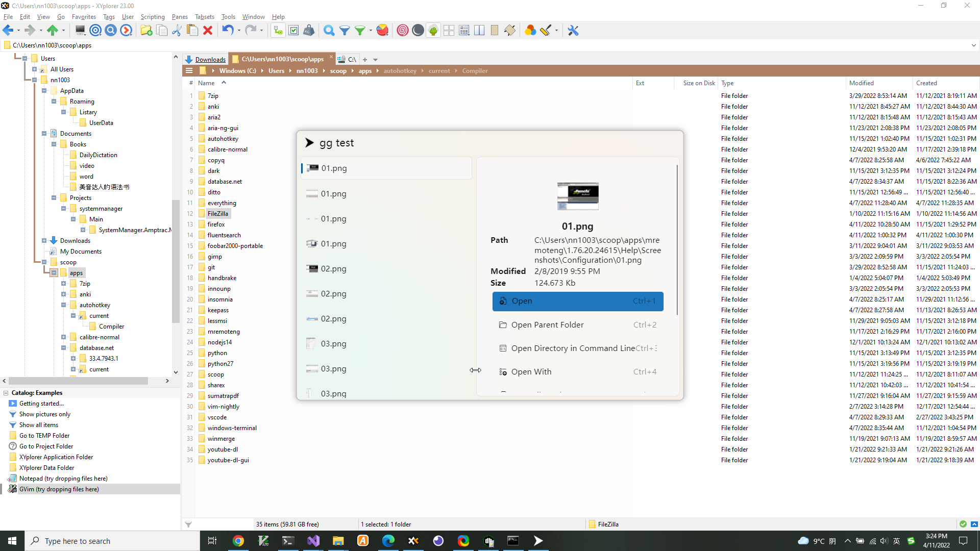
Task: Click the Undo icon on the toolbar
Action: point(228,30)
